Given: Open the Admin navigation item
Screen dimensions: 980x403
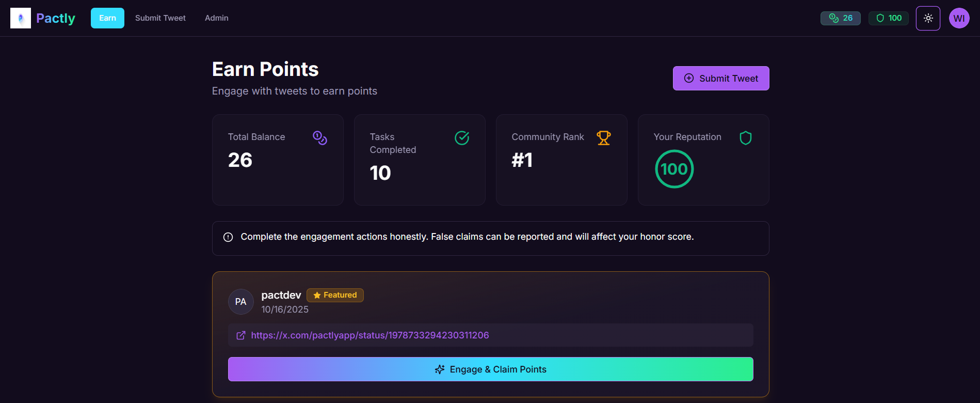Looking at the screenshot, I should pos(217,18).
